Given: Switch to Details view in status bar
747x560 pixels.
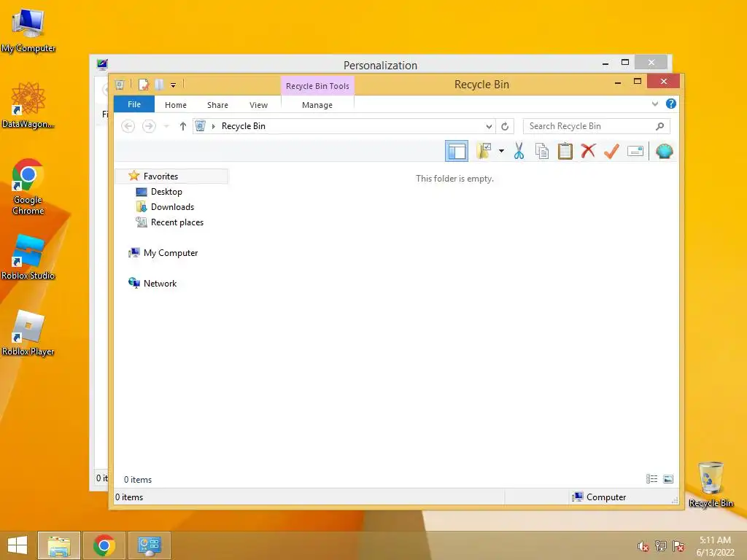Looking at the screenshot, I should tap(651, 479).
